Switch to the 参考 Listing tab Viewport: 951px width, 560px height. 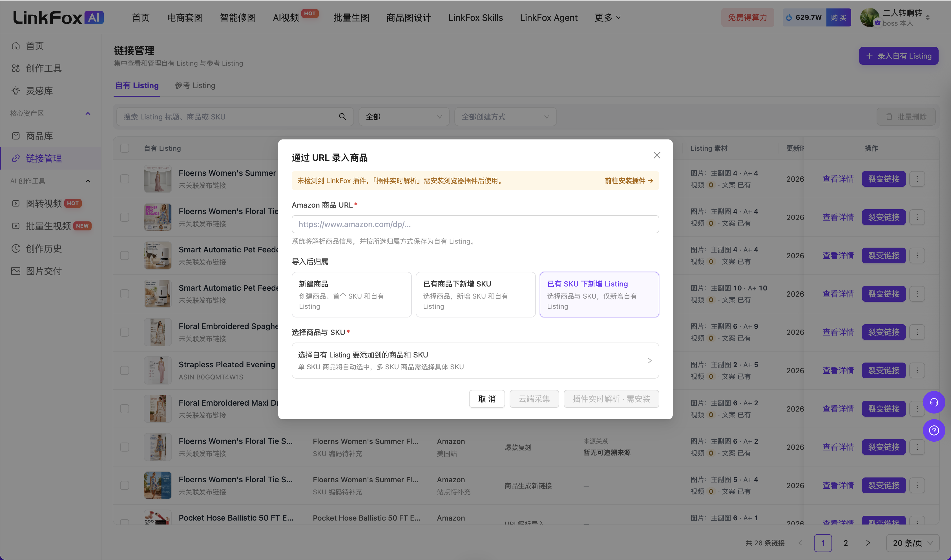[195, 86]
